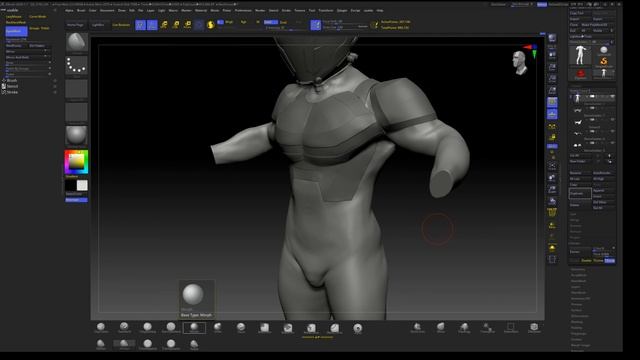Viewport: 640px width, 360px height.
Task: Click the Home Page button
Action: click(75, 25)
